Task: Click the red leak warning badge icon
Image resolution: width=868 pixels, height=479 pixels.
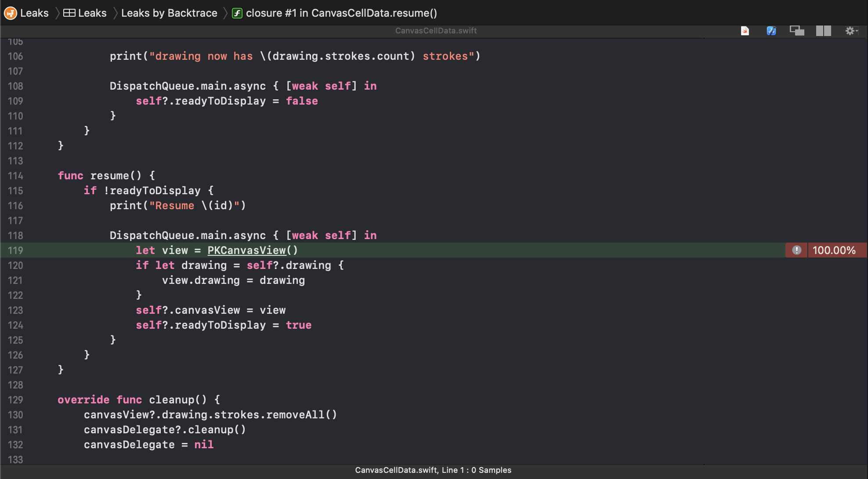Action: [x=796, y=250]
